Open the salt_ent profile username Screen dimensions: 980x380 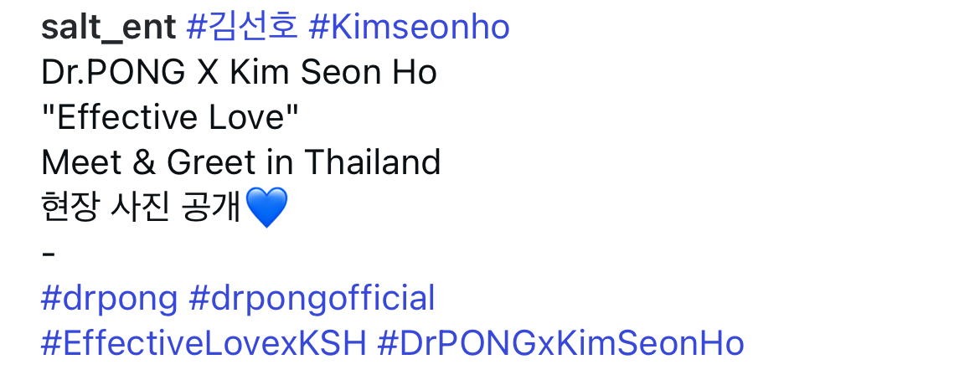108,28
